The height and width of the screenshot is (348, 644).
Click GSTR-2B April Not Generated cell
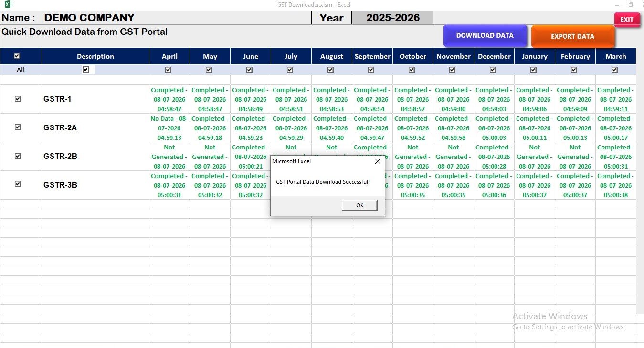coord(169,157)
